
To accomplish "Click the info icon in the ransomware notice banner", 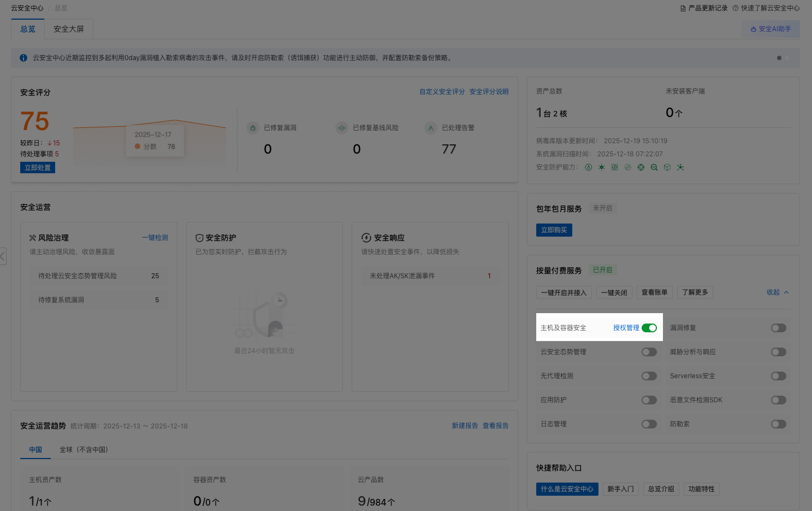I will tap(23, 58).
